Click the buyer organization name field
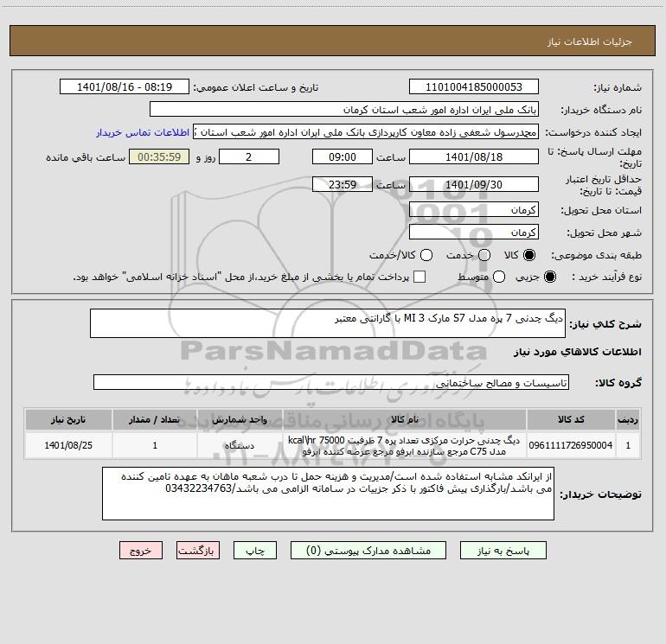The image size is (666, 644). (x=344, y=110)
